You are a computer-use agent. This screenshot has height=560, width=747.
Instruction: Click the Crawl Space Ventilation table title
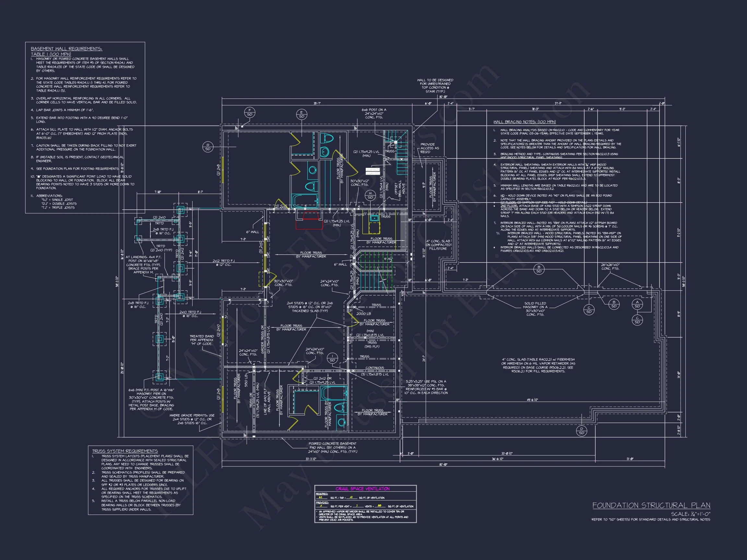coord(362,489)
